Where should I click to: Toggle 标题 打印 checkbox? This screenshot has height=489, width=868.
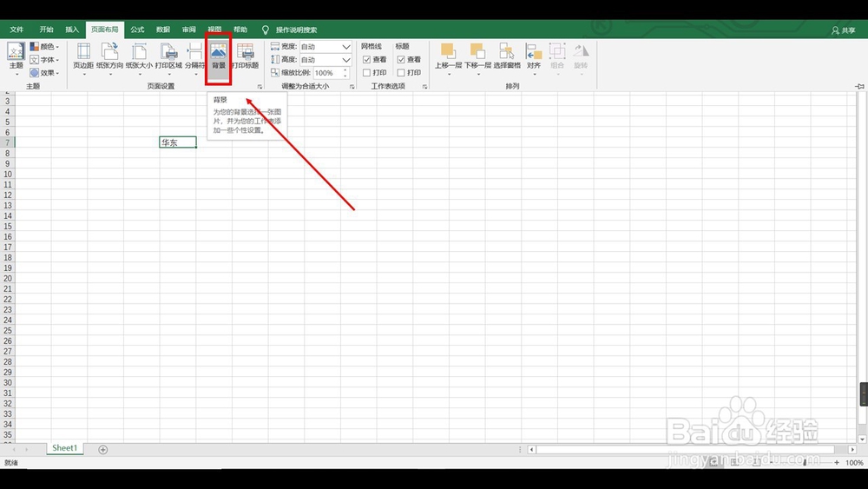point(401,73)
